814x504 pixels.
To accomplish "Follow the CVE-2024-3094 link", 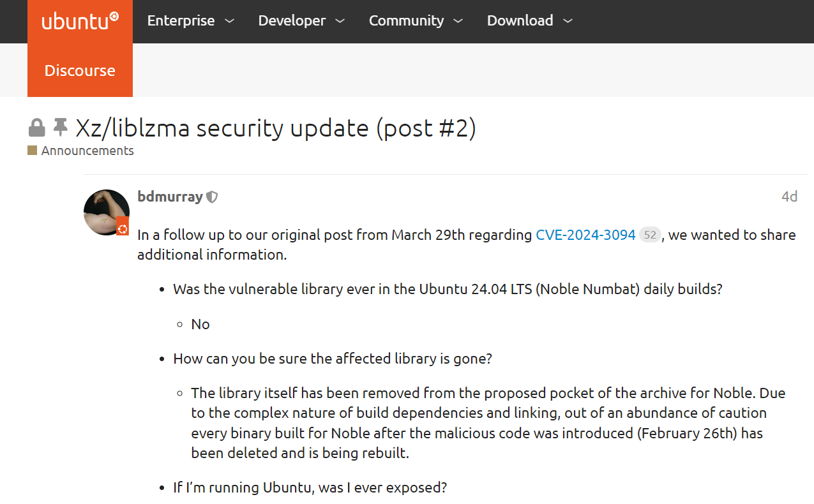I will pos(585,235).
